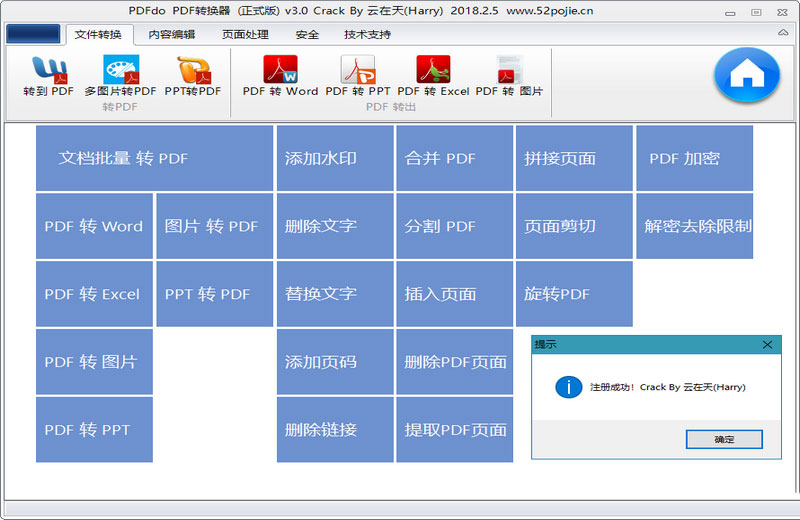Image resolution: width=800 pixels, height=520 pixels.
Task: Select the 删除文字 tile
Action: pyautogui.click(x=335, y=226)
